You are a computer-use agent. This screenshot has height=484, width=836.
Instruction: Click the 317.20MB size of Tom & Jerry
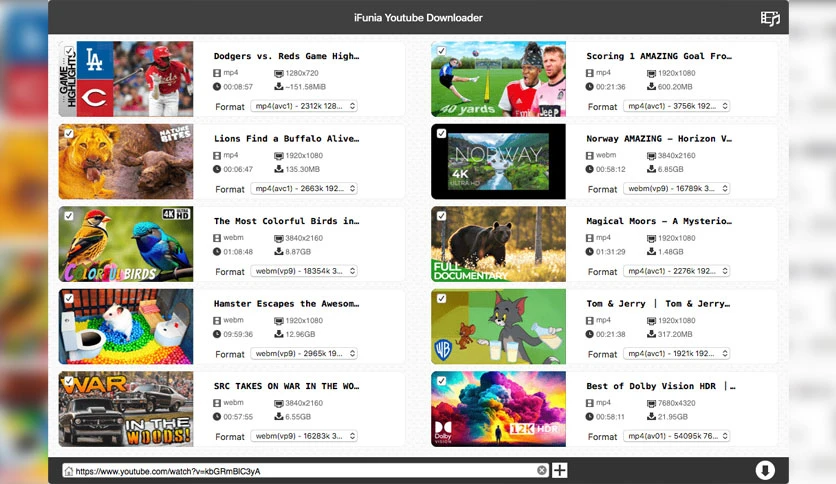(x=675, y=334)
